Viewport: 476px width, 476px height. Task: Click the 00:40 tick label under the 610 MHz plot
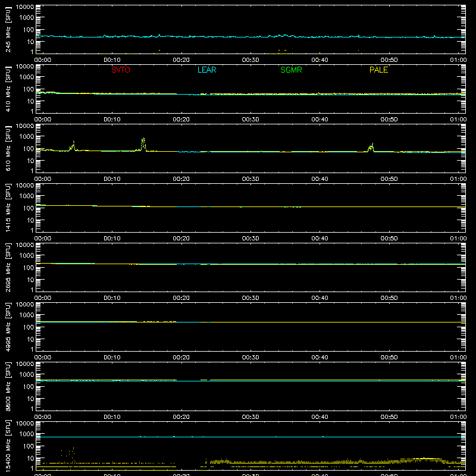click(x=320, y=179)
